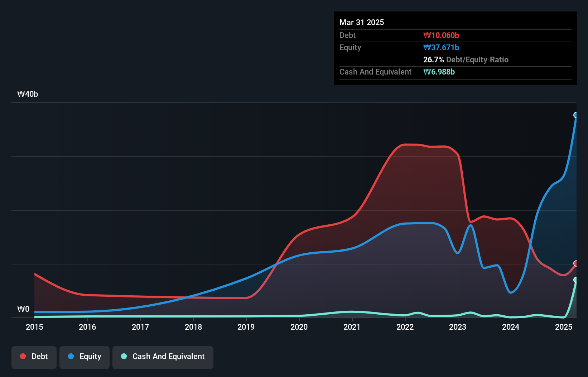Image resolution: width=588 pixels, height=377 pixels.
Task: Click the blue Equity legend dot
Action: click(71, 356)
